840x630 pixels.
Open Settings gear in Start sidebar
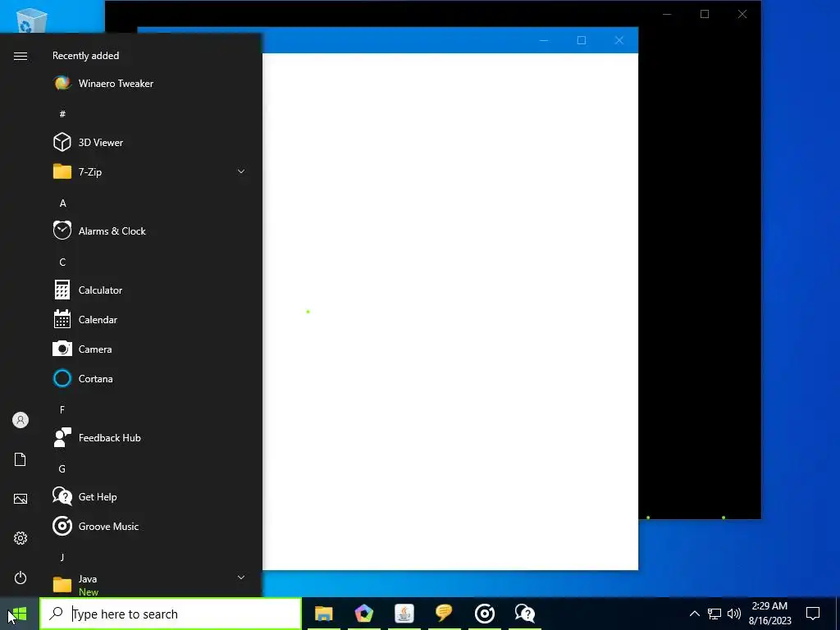point(21,538)
